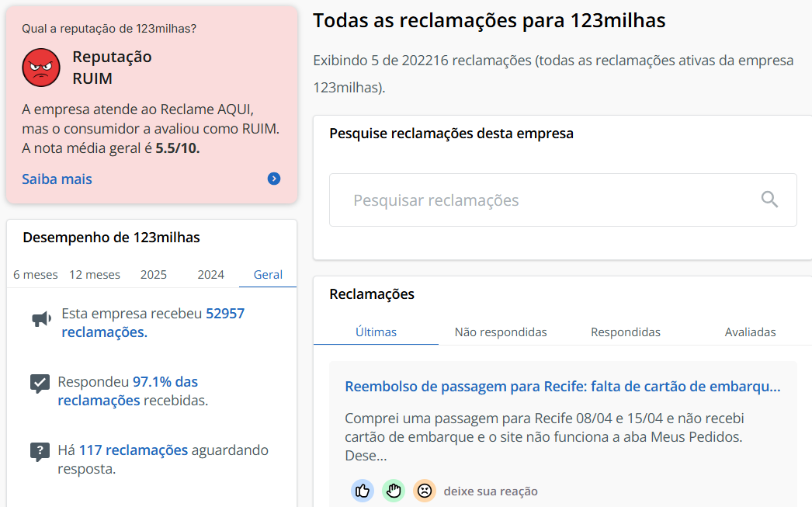React with thumbs up on the Recife complaint

click(362, 491)
